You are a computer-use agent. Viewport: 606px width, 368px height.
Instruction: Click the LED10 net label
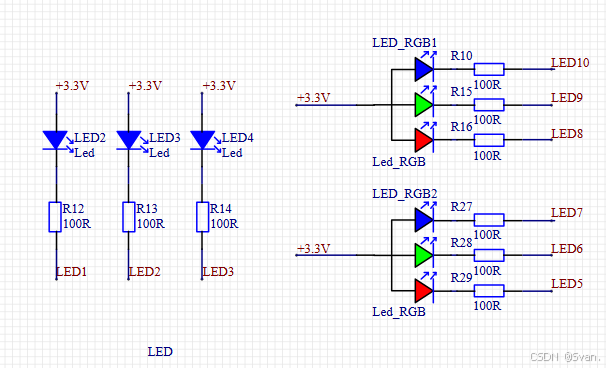[570, 63]
